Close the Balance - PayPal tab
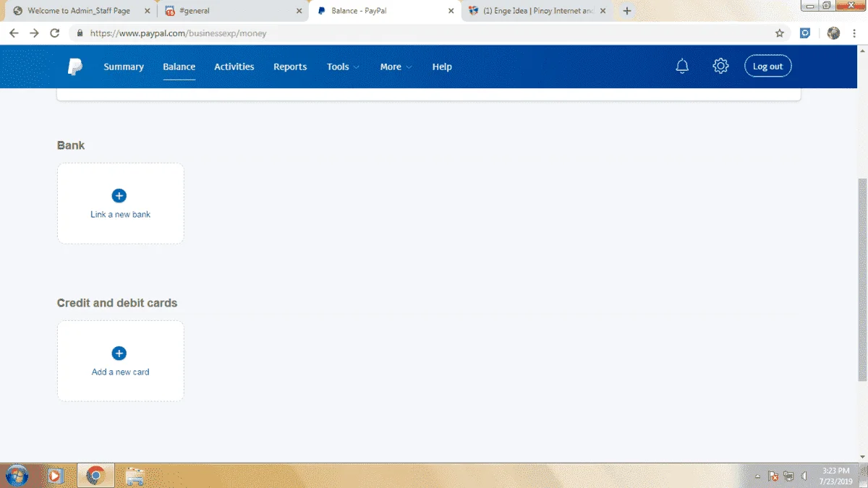Image resolution: width=868 pixels, height=488 pixels. point(451,11)
